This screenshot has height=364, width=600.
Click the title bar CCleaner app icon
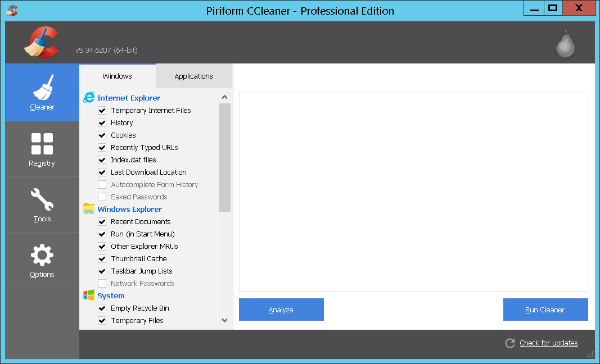[x=12, y=10]
